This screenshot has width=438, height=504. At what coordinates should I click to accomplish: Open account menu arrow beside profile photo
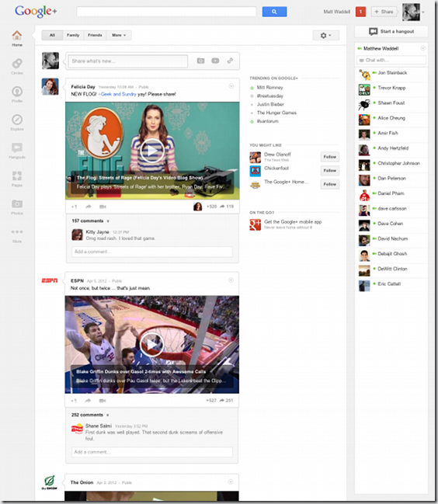click(x=423, y=12)
